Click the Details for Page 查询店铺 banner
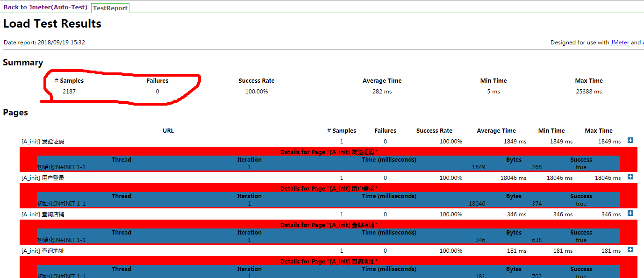The width and height of the screenshot is (644, 278). click(x=329, y=225)
